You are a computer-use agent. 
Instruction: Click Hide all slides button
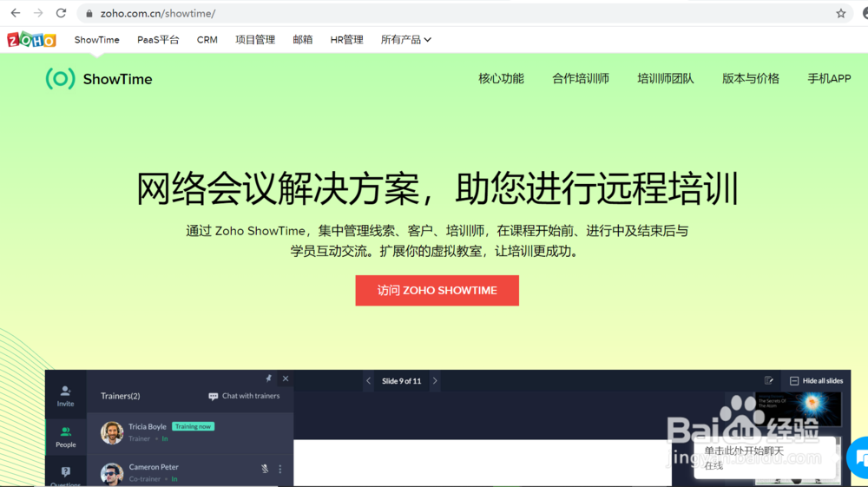pos(817,381)
